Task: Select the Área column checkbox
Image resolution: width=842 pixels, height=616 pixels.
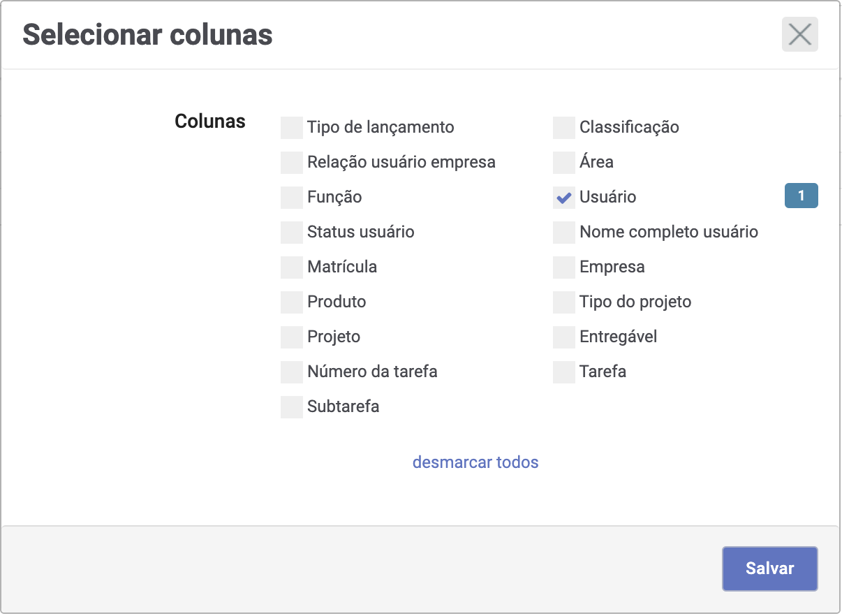Action: (563, 163)
